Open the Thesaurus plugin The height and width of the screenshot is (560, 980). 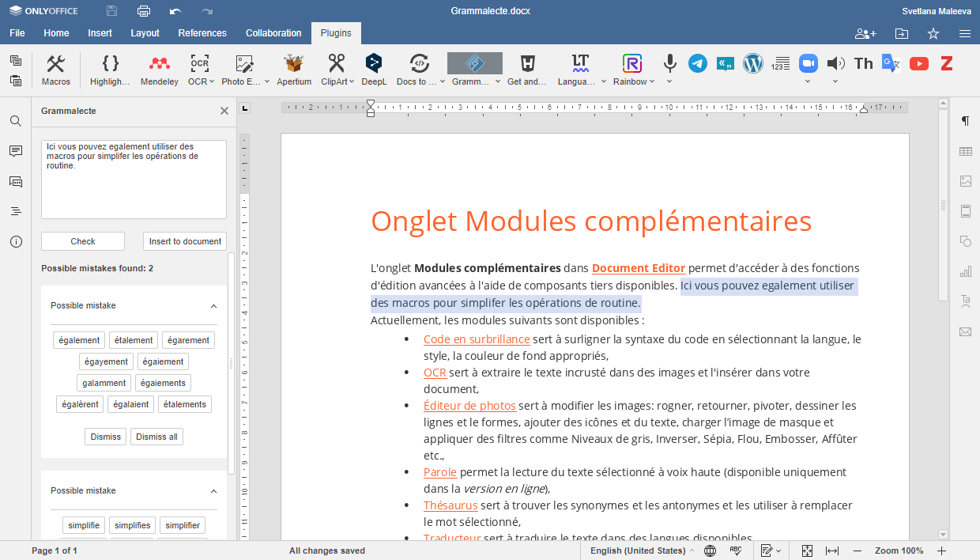pyautogui.click(x=863, y=63)
